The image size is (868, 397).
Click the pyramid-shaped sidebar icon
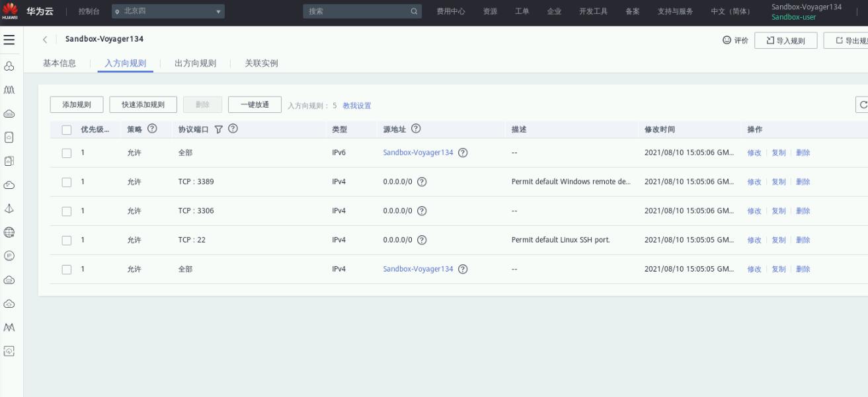(x=9, y=208)
